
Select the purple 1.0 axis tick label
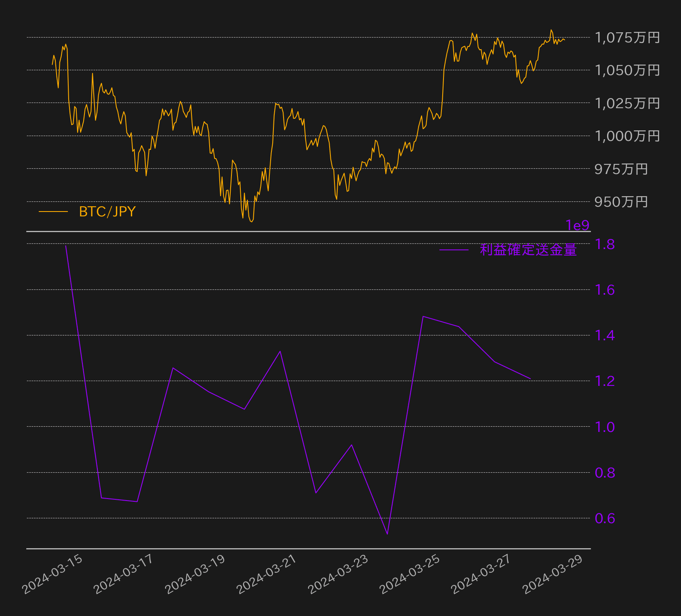point(605,427)
